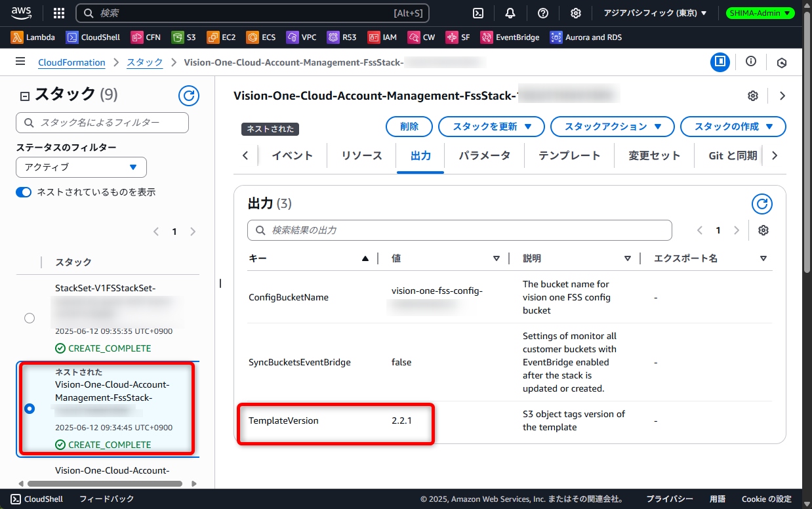This screenshot has height=509, width=812.
Task: Open console settings gear in top bar
Action: click(x=575, y=13)
